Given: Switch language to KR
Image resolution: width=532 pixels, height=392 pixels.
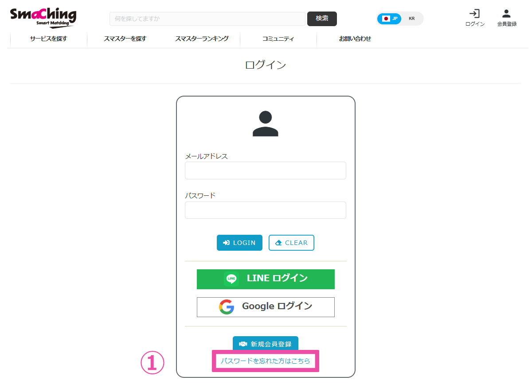Looking at the screenshot, I should (x=412, y=18).
